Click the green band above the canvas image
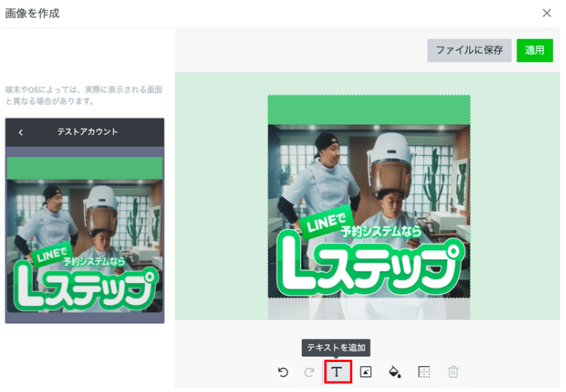This screenshot has height=392, width=566. 369,110
